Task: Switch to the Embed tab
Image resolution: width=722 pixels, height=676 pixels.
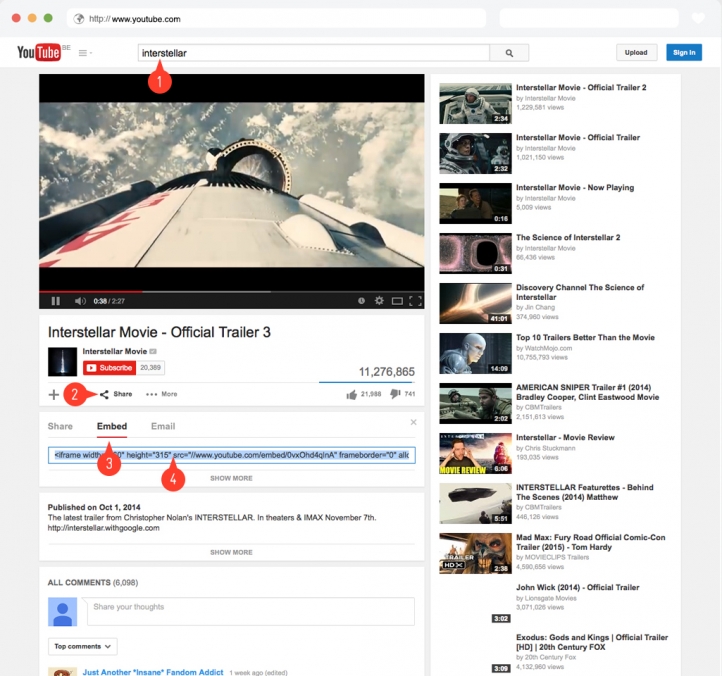Action: (x=112, y=426)
